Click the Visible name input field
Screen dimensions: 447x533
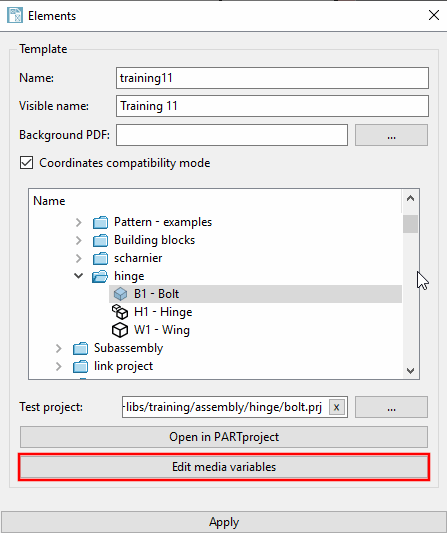click(x=272, y=106)
